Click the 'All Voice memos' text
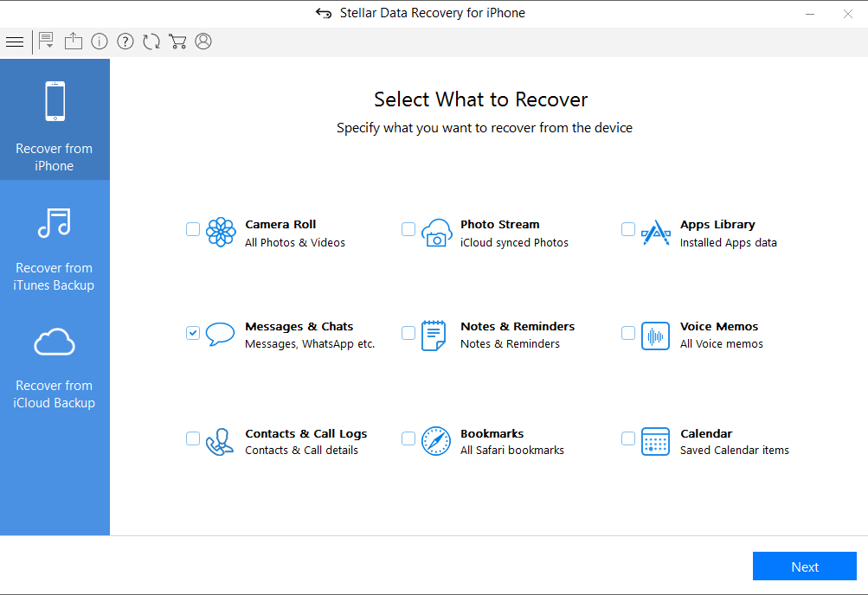Screen dimensions: 868x595 pyautogui.click(x=721, y=344)
